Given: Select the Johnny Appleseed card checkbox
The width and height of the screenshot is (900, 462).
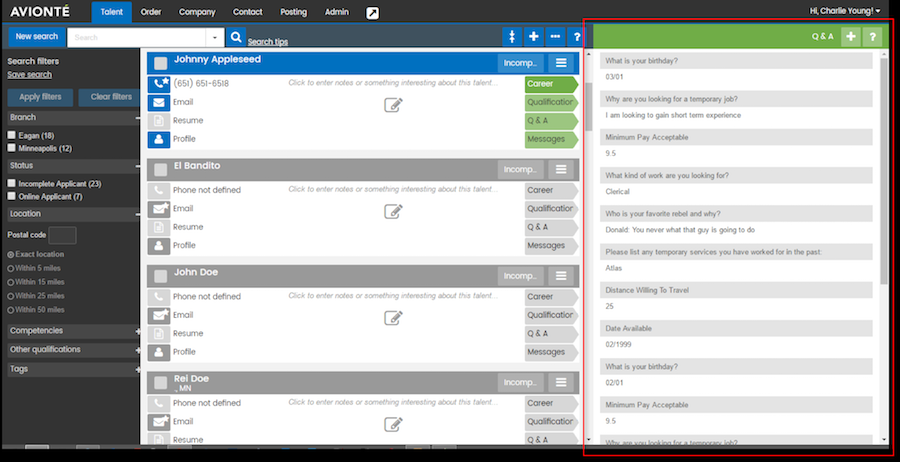Looking at the screenshot, I should point(161,63).
